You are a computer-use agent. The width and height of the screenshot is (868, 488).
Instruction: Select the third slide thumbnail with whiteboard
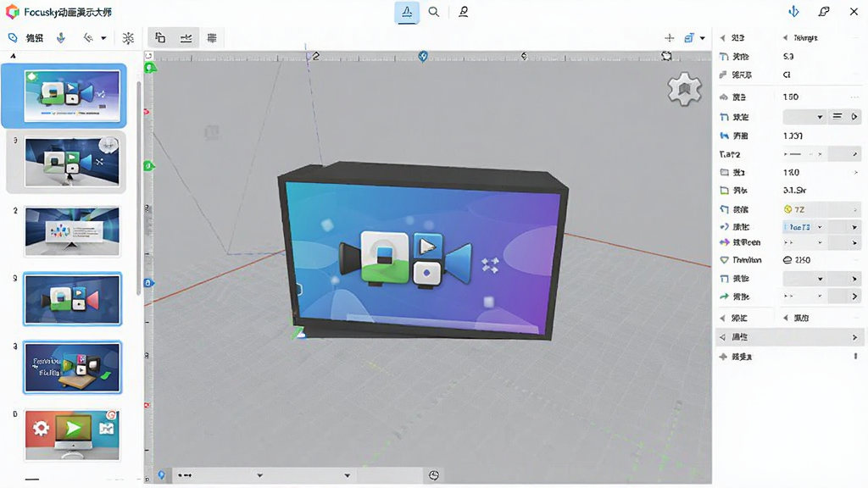click(x=71, y=231)
